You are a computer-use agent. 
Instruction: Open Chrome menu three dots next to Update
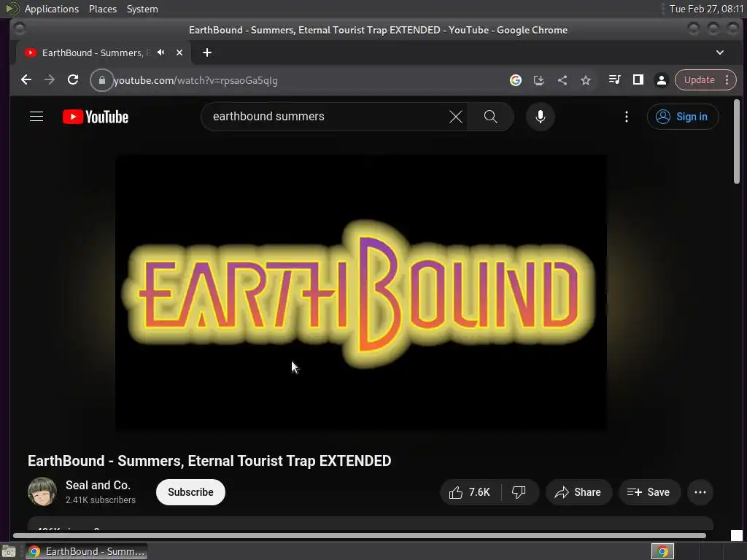pyautogui.click(x=727, y=80)
